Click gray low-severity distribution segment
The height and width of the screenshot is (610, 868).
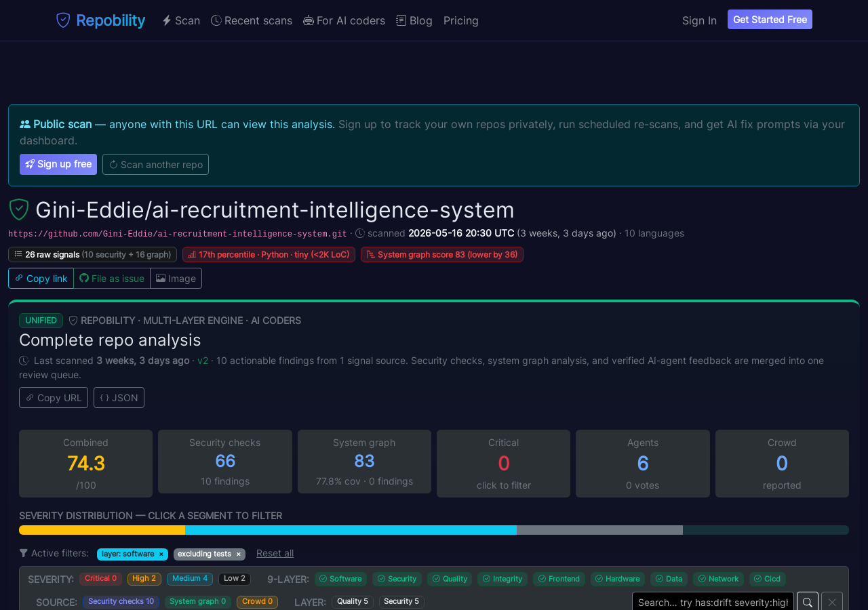click(x=599, y=530)
